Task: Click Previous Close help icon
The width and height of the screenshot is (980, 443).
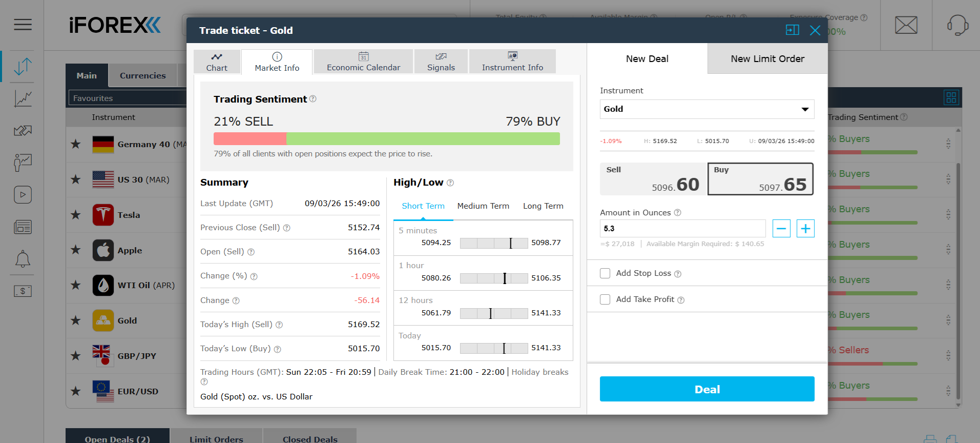Action: pos(287,228)
